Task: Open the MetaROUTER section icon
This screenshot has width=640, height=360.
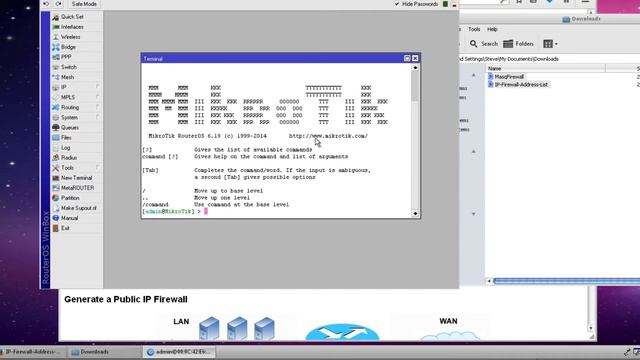Action: (x=56, y=188)
